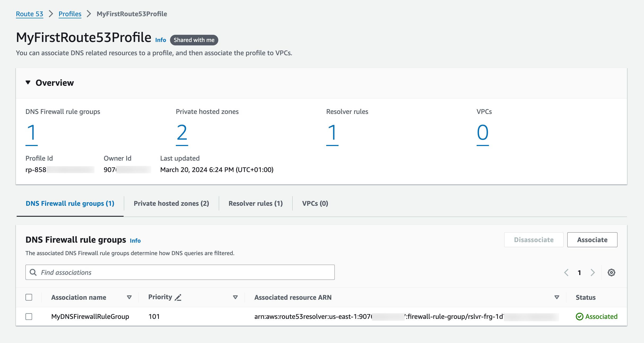644x343 pixels.
Task: Open Route 53 breadcrumb link
Action: [29, 14]
